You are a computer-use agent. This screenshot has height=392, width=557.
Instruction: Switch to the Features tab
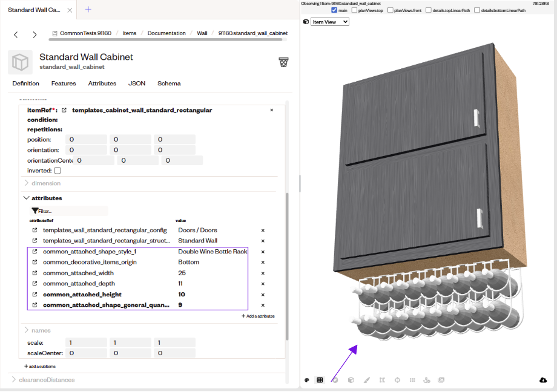(x=64, y=83)
